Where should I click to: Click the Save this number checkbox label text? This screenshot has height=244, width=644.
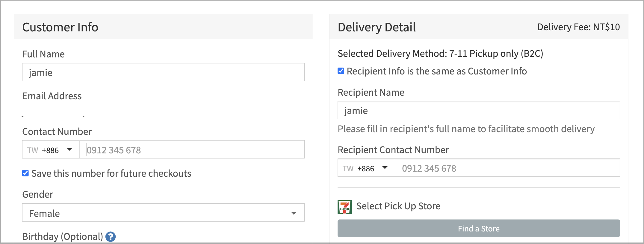111,173
